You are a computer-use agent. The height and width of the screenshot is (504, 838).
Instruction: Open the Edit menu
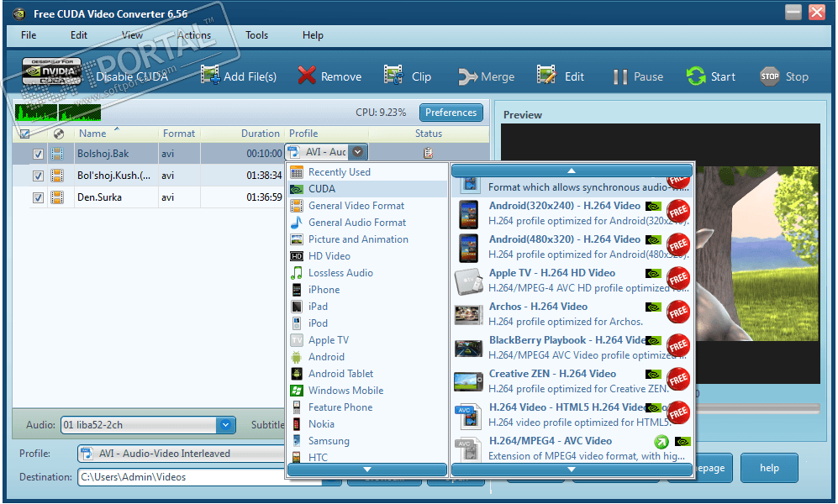click(78, 35)
